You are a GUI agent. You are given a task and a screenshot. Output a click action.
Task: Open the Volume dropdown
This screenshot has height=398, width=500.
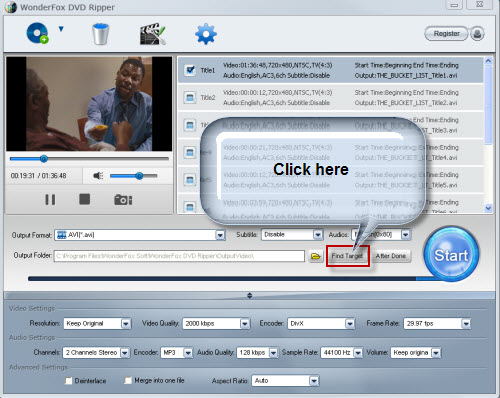[416, 353]
